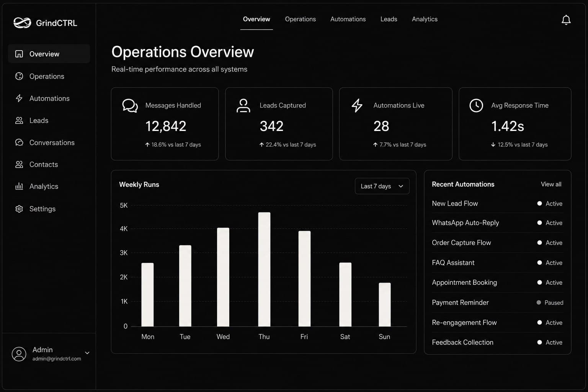Image resolution: width=588 pixels, height=392 pixels.
Task: Click the Leads Captured person icon
Action: (x=243, y=106)
